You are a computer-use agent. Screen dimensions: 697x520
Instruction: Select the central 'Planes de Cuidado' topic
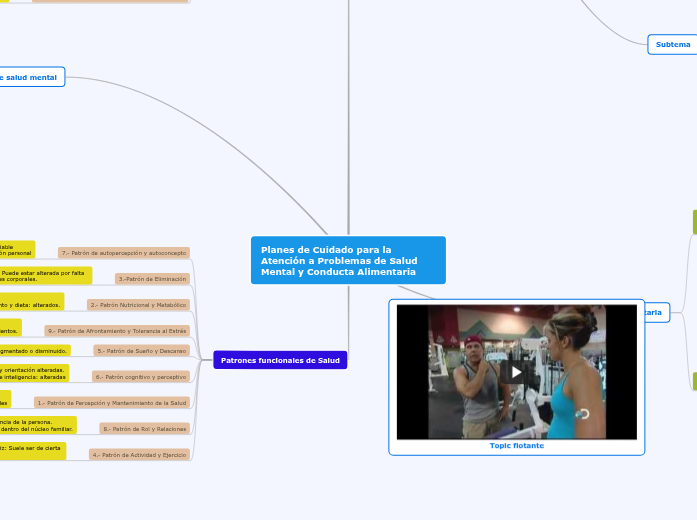[x=347, y=261]
